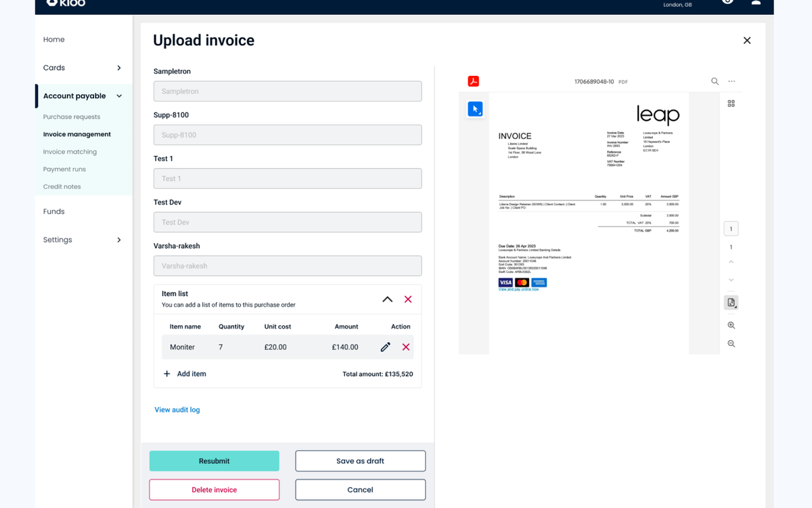Collapse the Item list section

pos(387,299)
